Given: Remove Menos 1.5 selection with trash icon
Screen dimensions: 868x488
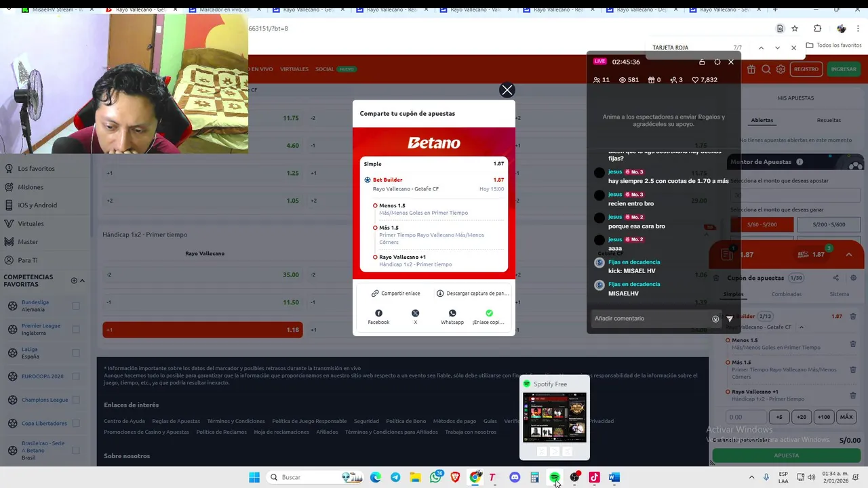Looking at the screenshot, I should coord(853,344).
